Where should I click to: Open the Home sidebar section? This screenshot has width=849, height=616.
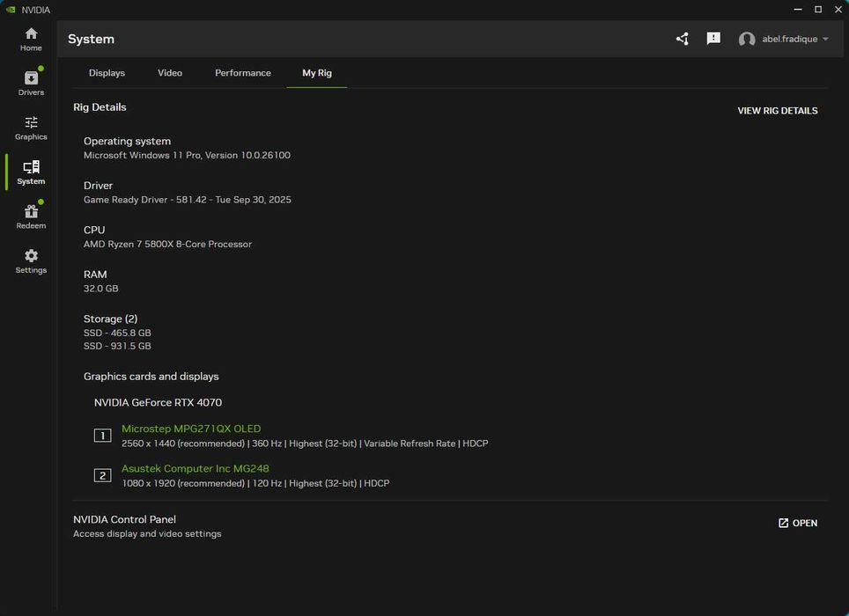(31, 40)
